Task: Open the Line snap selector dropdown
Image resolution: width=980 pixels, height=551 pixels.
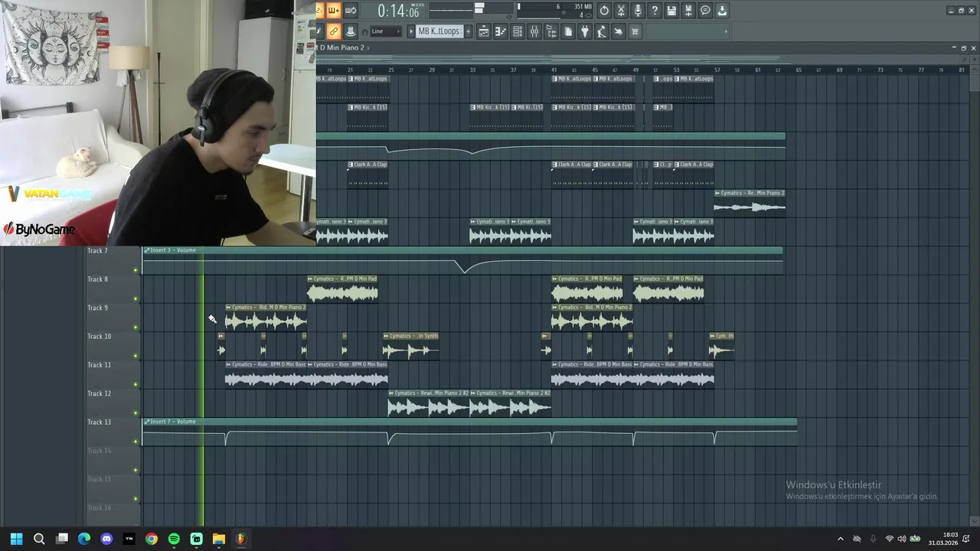Action: point(385,31)
